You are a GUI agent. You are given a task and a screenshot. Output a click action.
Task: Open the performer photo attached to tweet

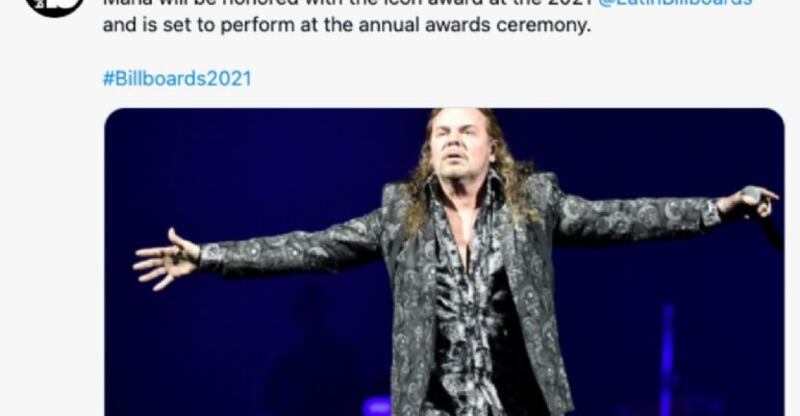[x=444, y=262]
